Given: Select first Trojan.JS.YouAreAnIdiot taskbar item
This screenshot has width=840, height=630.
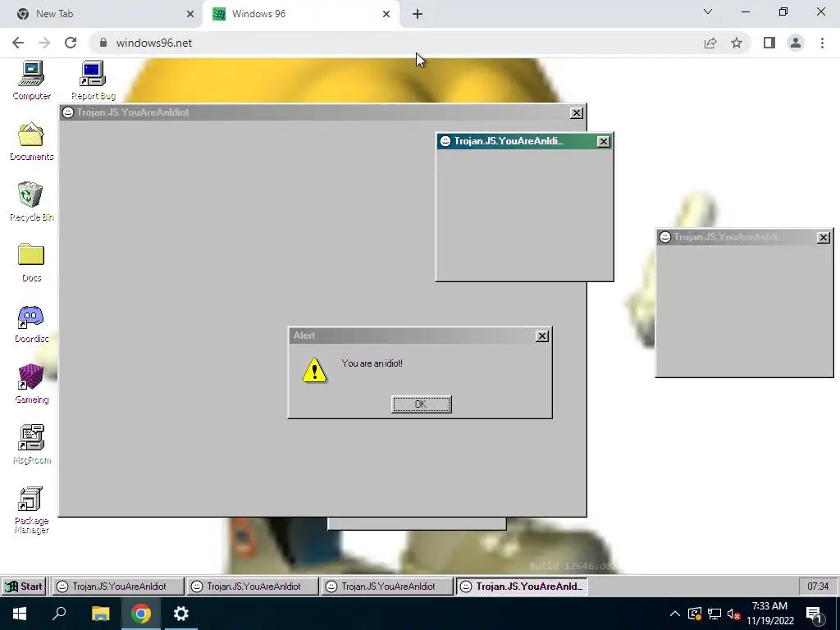Looking at the screenshot, I should (118, 586).
